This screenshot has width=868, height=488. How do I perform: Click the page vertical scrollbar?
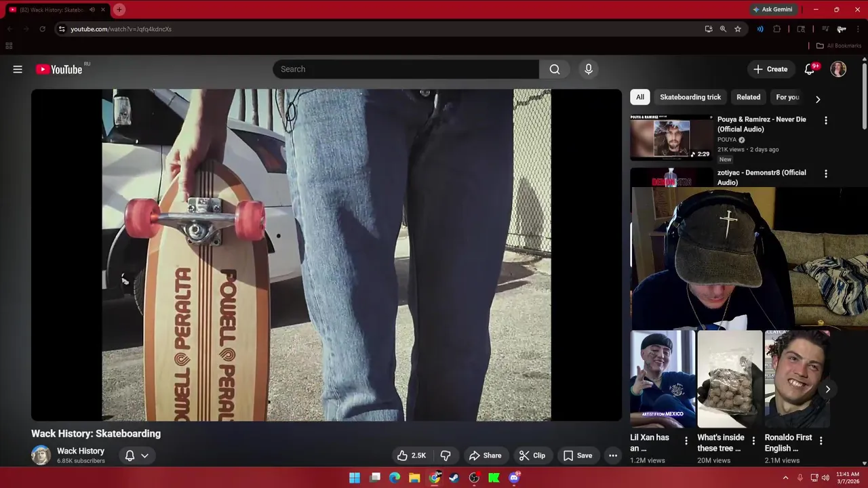point(864,95)
